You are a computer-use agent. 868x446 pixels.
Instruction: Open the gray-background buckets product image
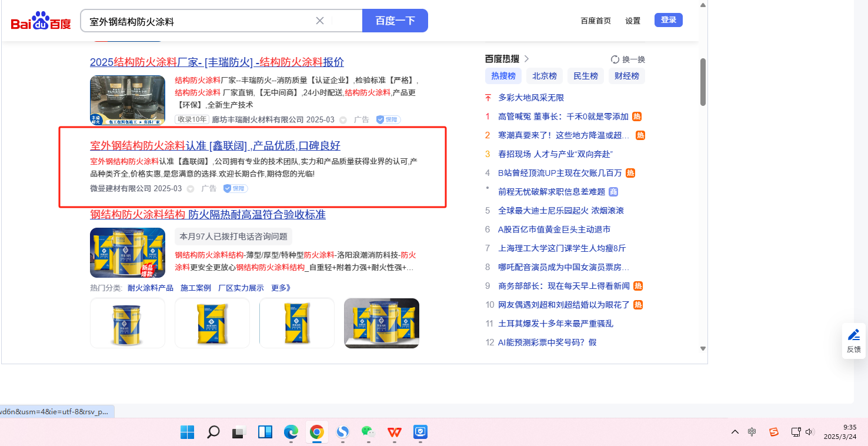(382, 323)
